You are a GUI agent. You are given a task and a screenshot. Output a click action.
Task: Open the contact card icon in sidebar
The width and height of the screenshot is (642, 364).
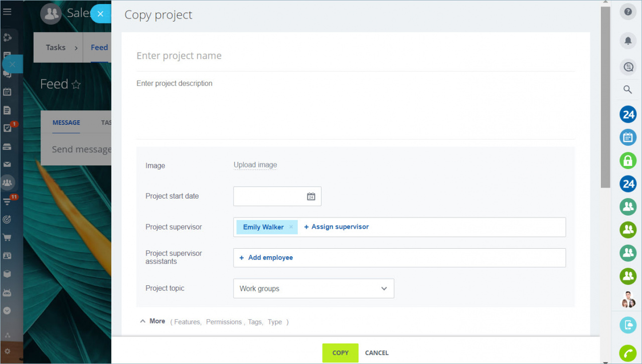click(x=7, y=256)
